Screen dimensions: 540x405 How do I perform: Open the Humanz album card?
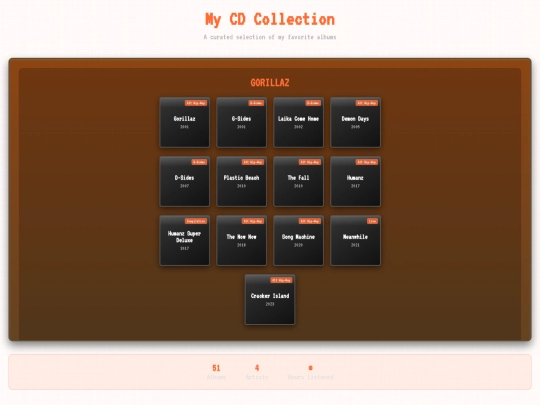tap(355, 181)
